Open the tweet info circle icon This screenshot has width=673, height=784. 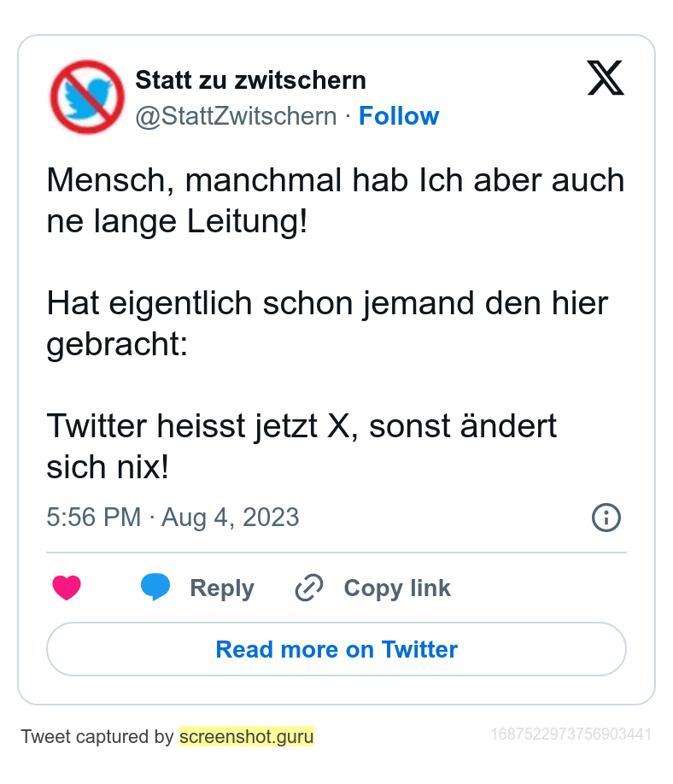[x=606, y=518]
